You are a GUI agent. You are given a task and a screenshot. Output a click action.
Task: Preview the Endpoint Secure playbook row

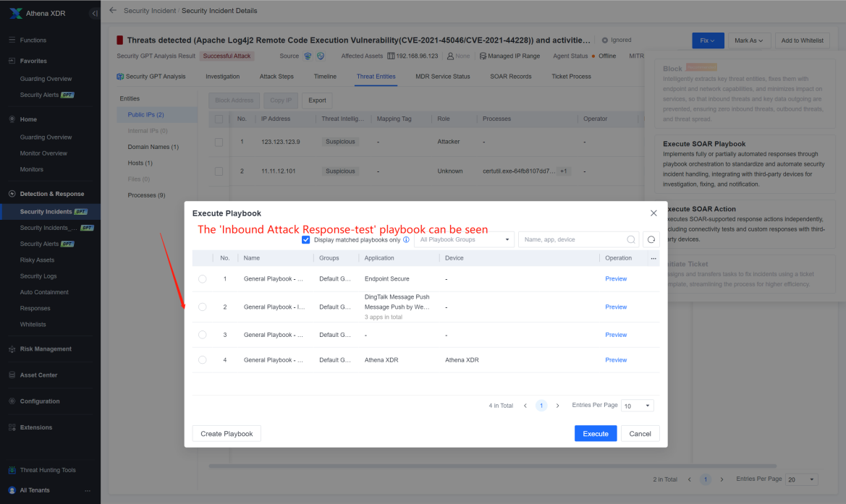(616, 278)
